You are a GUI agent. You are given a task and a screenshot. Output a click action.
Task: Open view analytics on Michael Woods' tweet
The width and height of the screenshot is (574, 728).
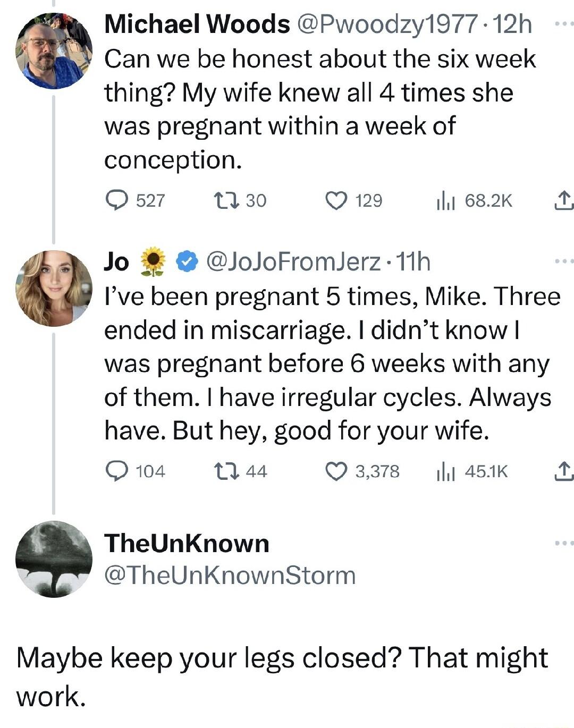446,200
